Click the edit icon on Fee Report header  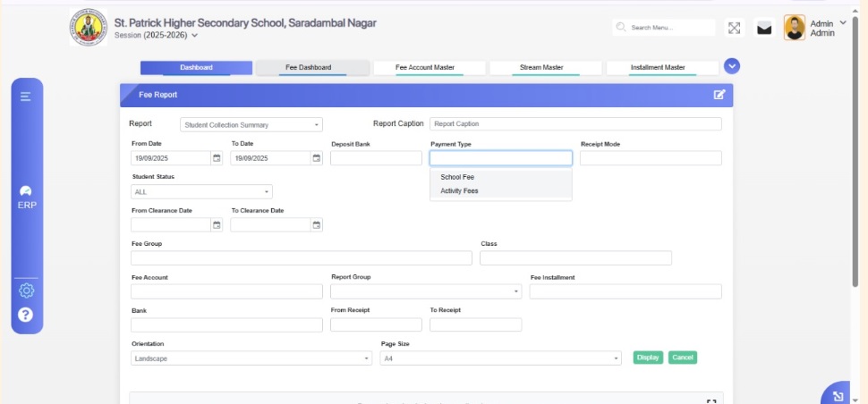719,95
